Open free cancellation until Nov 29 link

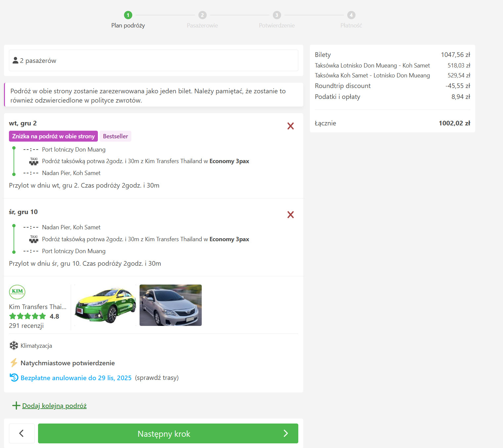(76, 378)
